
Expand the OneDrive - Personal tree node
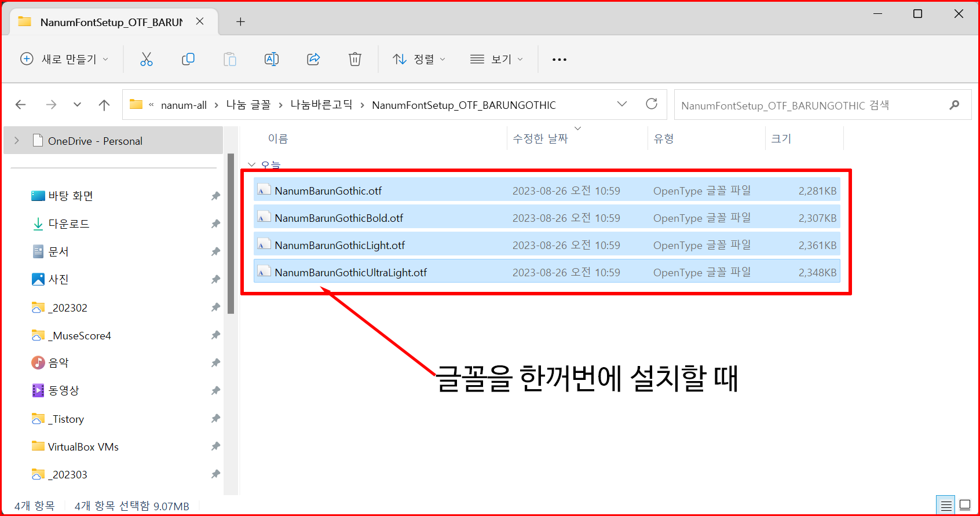click(x=17, y=141)
